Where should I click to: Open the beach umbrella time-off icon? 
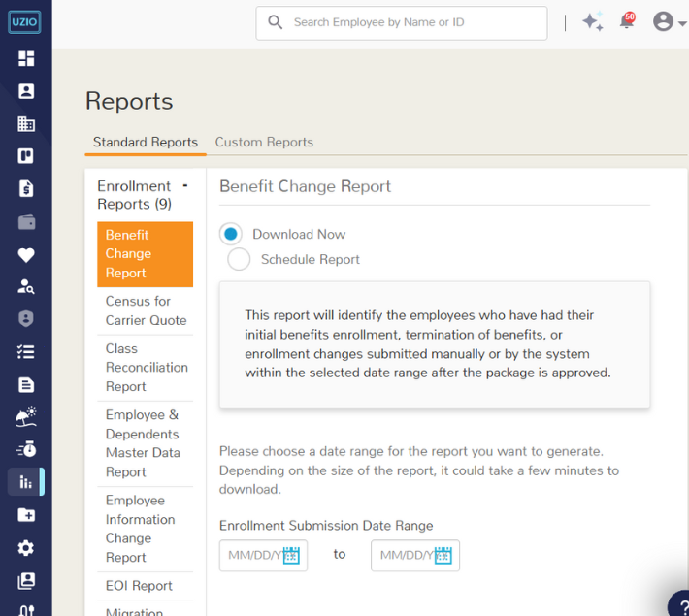coord(26,417)
